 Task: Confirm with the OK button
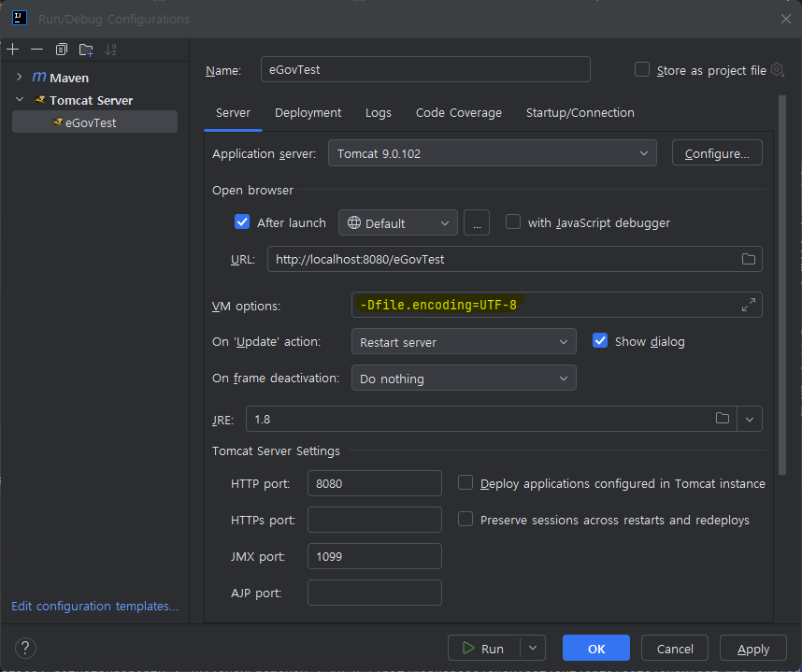[x=595, y=648]
